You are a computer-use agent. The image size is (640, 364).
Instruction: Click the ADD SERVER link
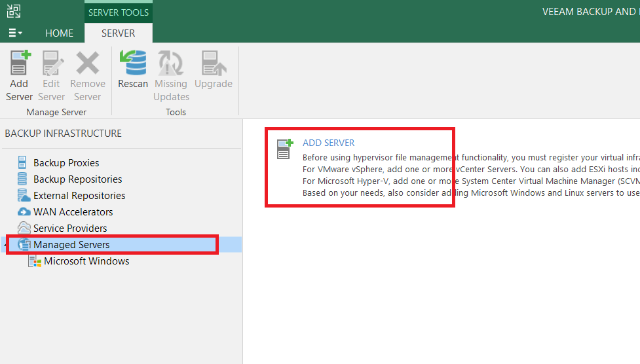point(328,143)
